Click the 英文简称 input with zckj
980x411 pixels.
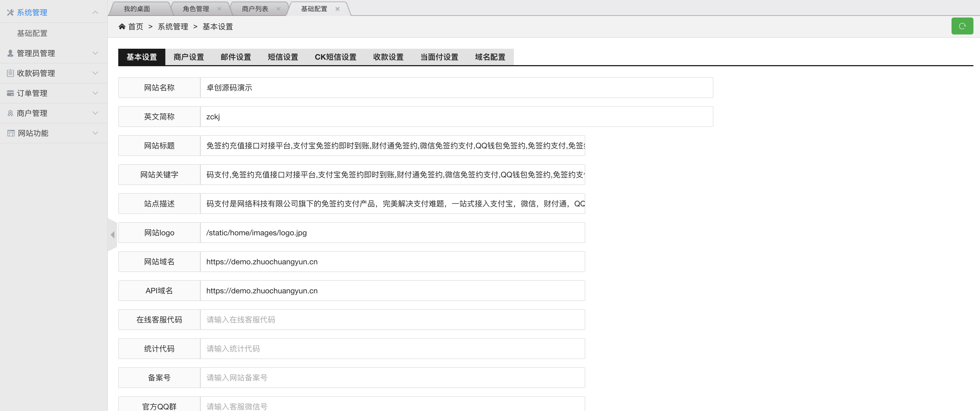pos(457,117)
